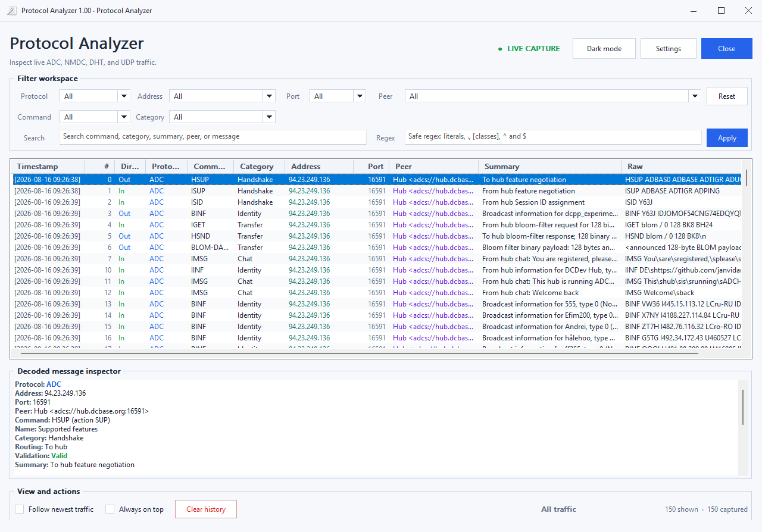Expand the Port filter dropdown
762x532 pixels.
338,96
